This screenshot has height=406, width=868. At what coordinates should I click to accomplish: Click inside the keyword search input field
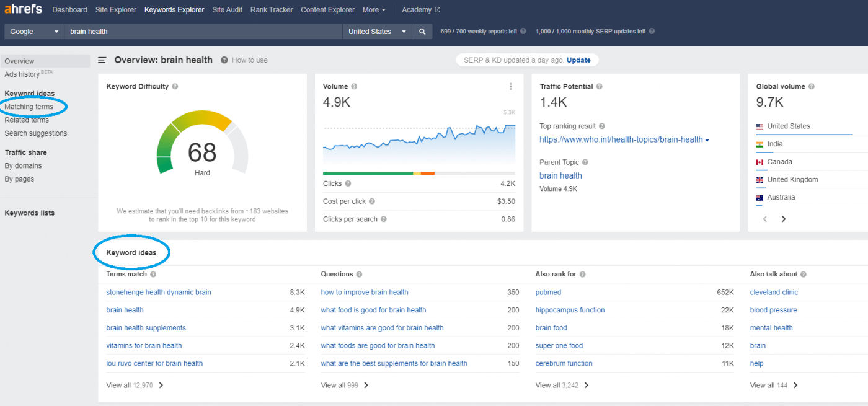pyautogui.click(x=203, y=32)
